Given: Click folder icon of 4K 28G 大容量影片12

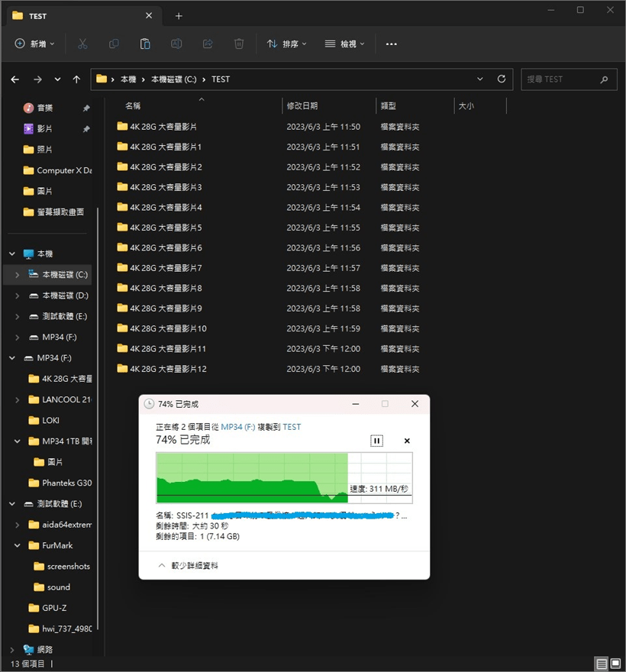Looking at the screenshot, I should coord(122,369).
